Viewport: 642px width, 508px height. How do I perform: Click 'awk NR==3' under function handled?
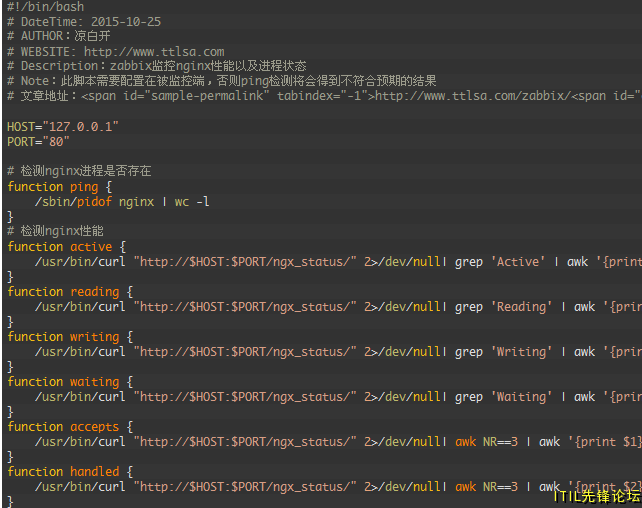pos(486,487)
